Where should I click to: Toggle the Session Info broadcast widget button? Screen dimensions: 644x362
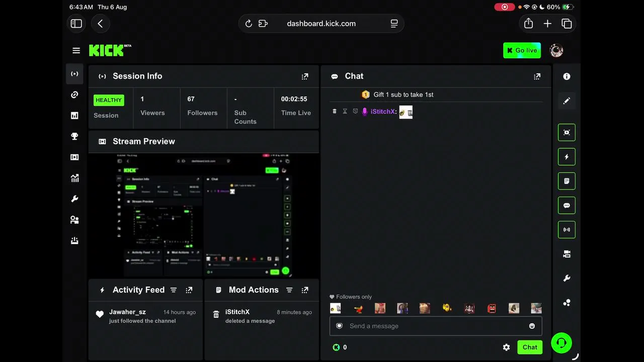567,230
